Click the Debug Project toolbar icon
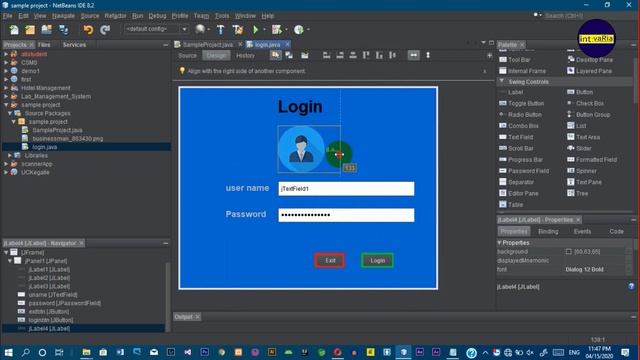Screen dimensions: 640x360 tap(277, 29)
